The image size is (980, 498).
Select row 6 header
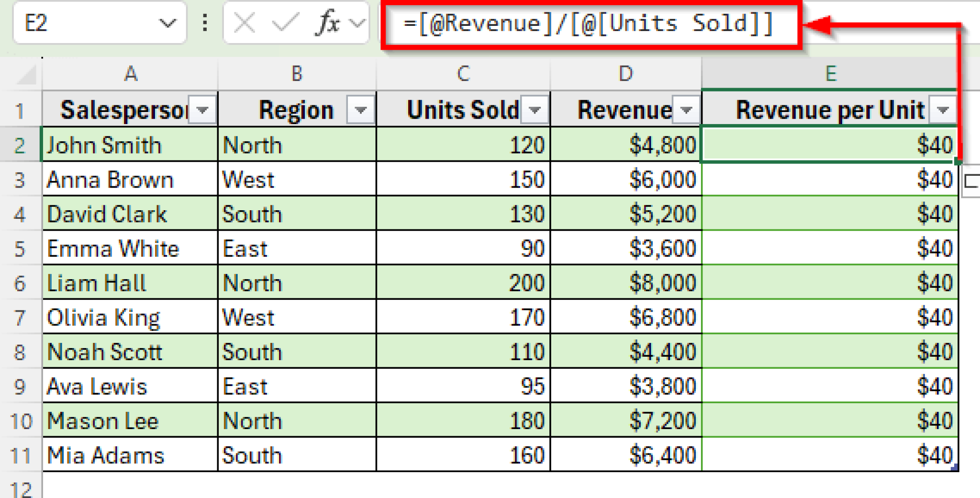[x=20, y=283]
